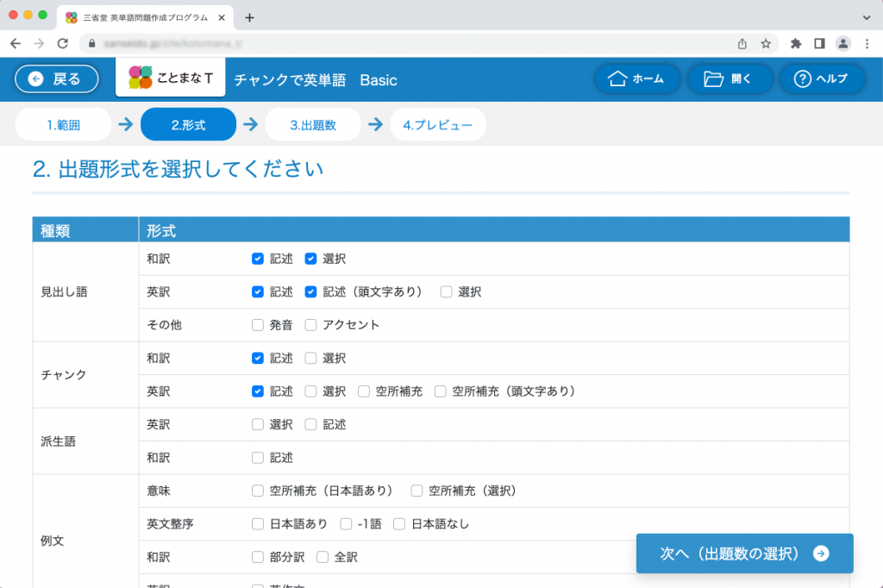Uncheck 記述（頭文字あり）checkbox
This screenshot has width=883, height=588.
point(310,291)
